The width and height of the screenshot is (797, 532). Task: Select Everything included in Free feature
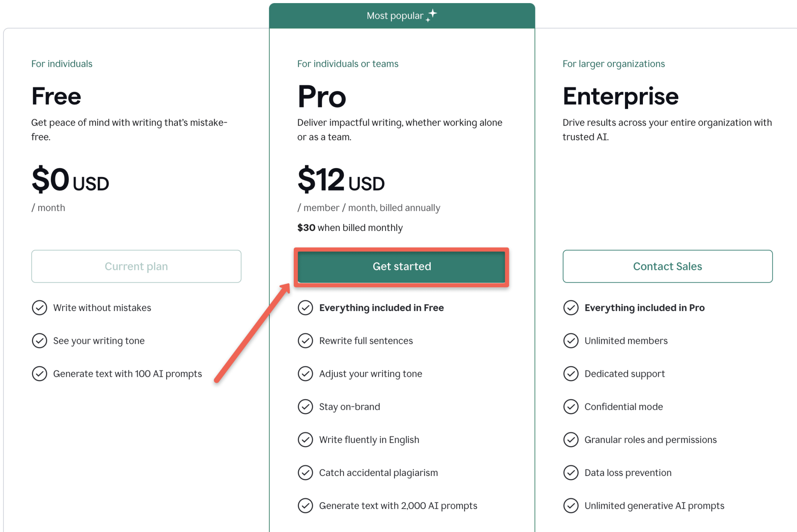[381, 308]
